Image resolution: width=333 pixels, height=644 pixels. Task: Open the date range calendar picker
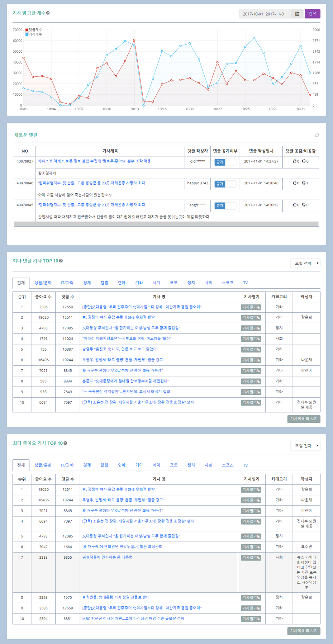click(297, 14)
